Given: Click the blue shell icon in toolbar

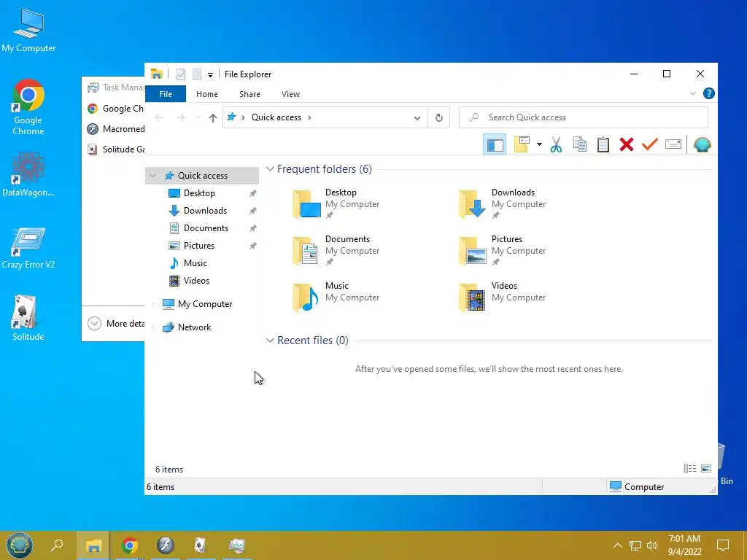Looking at the screenshot, I should coord(703,145).
